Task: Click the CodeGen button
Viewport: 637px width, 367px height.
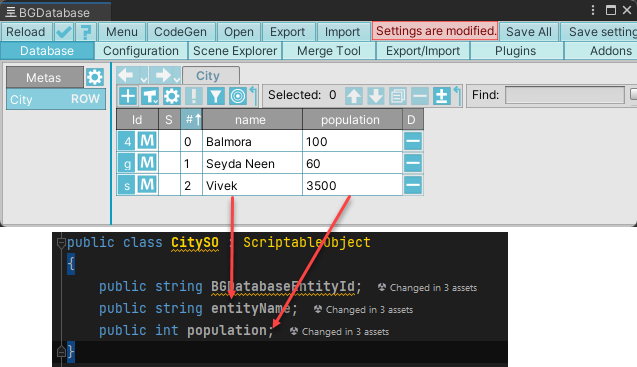Action: coord(180,32)
